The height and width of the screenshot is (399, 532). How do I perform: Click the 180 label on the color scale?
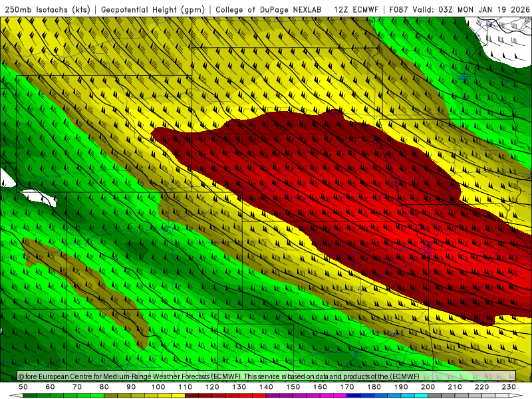[x=374, y=387]
